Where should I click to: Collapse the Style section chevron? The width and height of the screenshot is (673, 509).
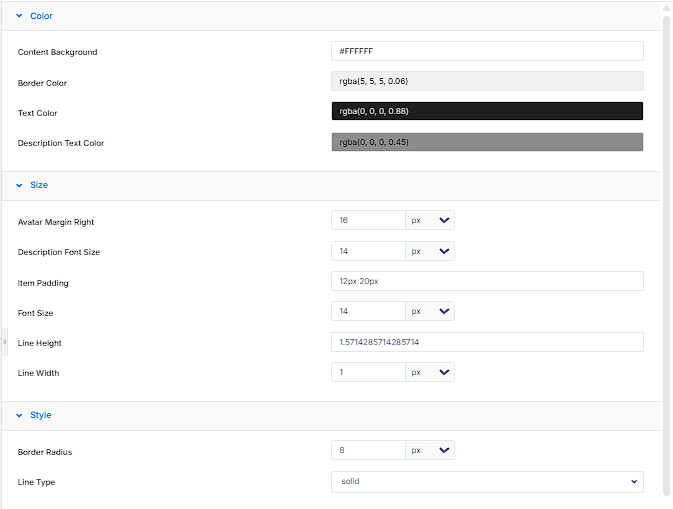click(19, 415)
